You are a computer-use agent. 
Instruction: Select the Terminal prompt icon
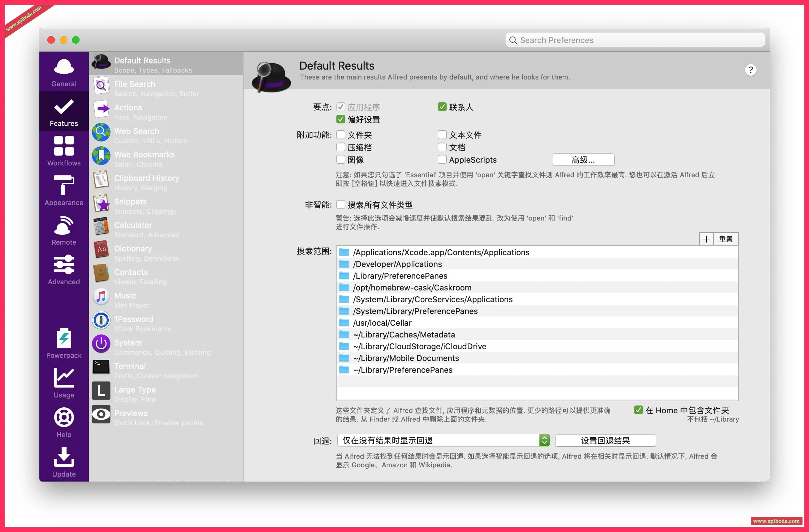click(x=101, y=367)
